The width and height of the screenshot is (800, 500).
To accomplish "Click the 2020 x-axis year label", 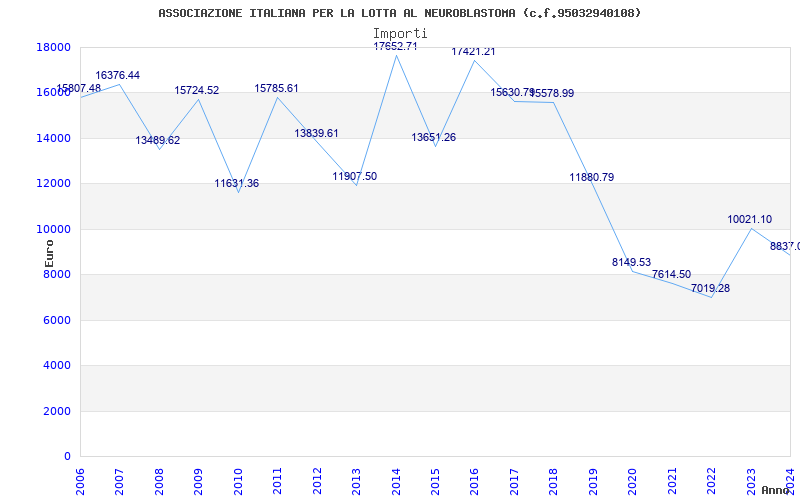I will (633, 481).
